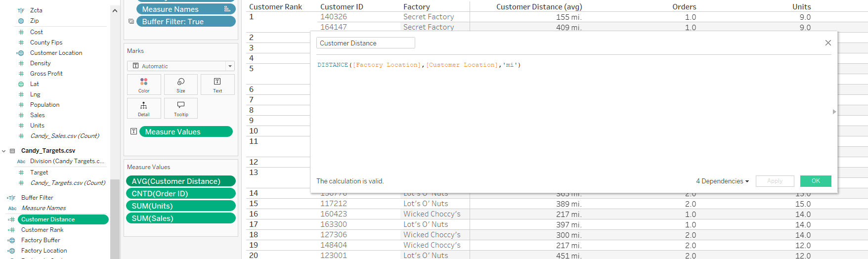Click the DISTANCE formula text
Viewport: 868px width, 259px height.
419,65
